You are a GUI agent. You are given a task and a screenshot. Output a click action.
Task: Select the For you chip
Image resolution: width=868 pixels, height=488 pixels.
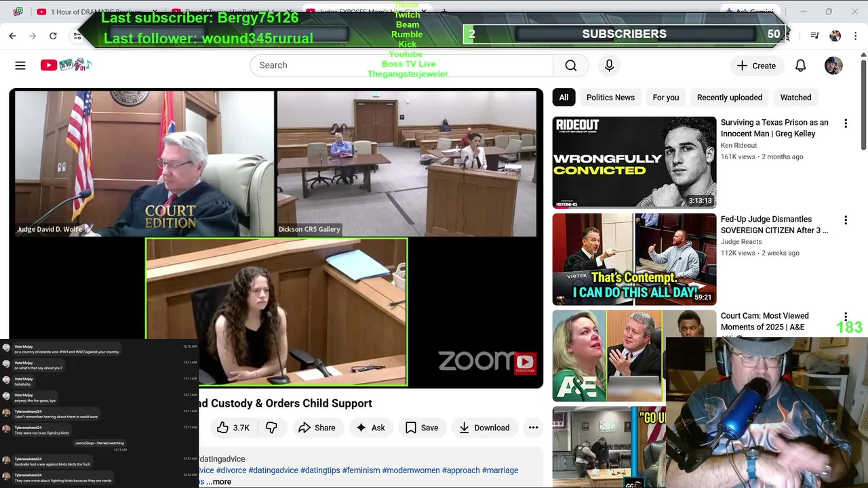click(x=666, y=98)
